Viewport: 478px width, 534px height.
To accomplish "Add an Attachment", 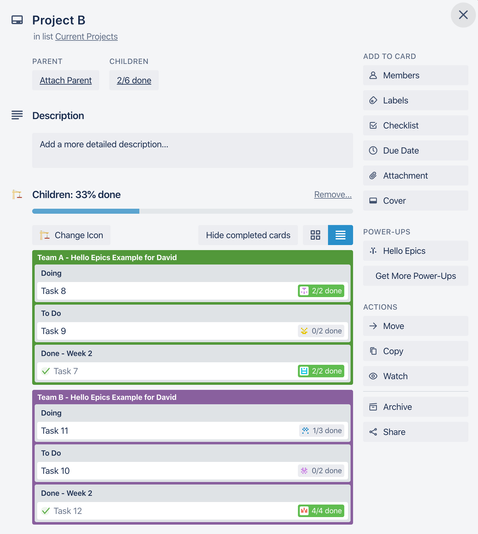I will click(415, 176).
